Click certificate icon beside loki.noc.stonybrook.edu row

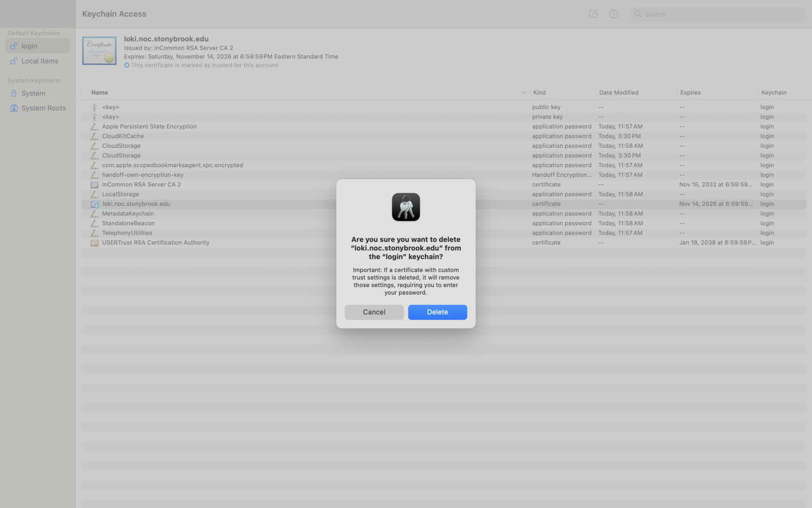pos(94,204)
